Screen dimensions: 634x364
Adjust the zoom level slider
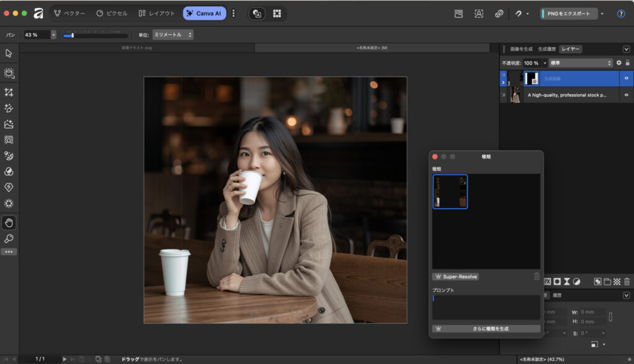tap(72, 35)
